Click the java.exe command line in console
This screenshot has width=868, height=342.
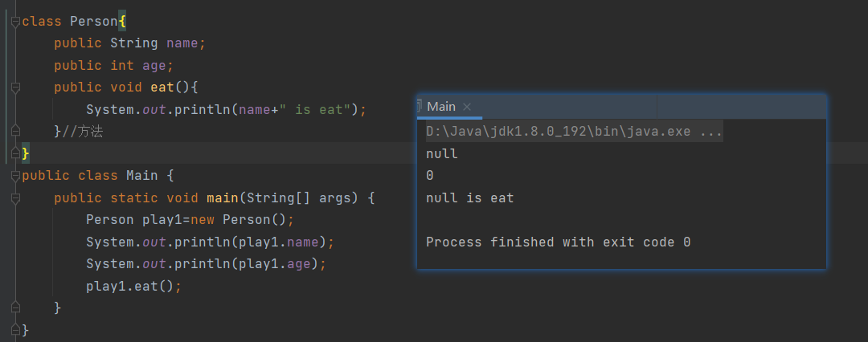point(574,132)
